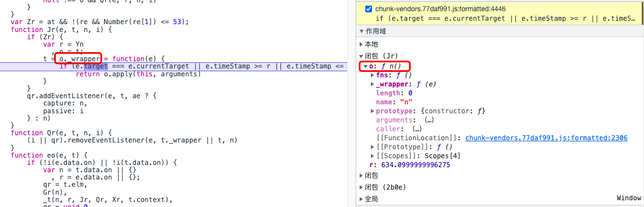Click the line ', r = e.data.on || {};'

tap(96, 177)
